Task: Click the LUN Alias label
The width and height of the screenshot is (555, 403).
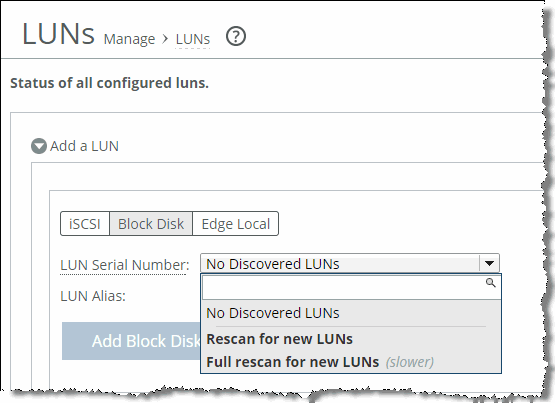Action: tap(93, 296)
